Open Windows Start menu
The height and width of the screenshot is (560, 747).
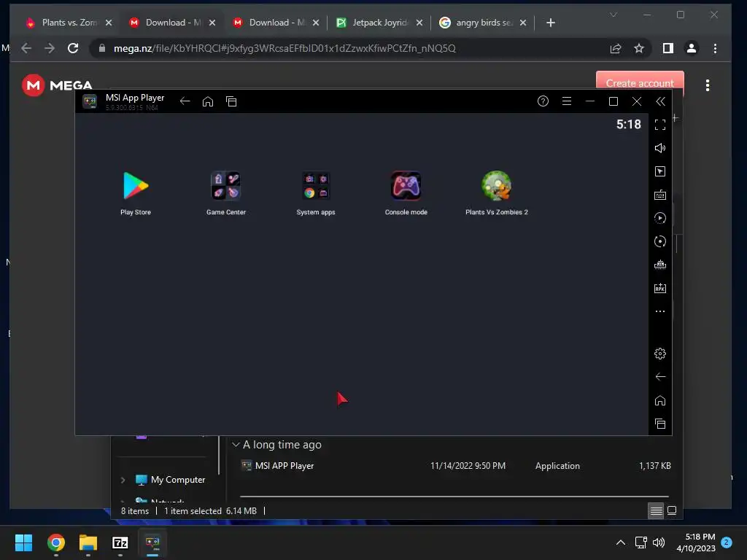click(x=23, y=542)
